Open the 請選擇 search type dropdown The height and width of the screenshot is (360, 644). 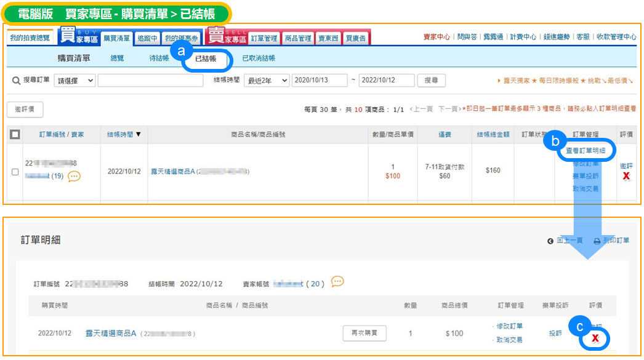coord(74,81)
